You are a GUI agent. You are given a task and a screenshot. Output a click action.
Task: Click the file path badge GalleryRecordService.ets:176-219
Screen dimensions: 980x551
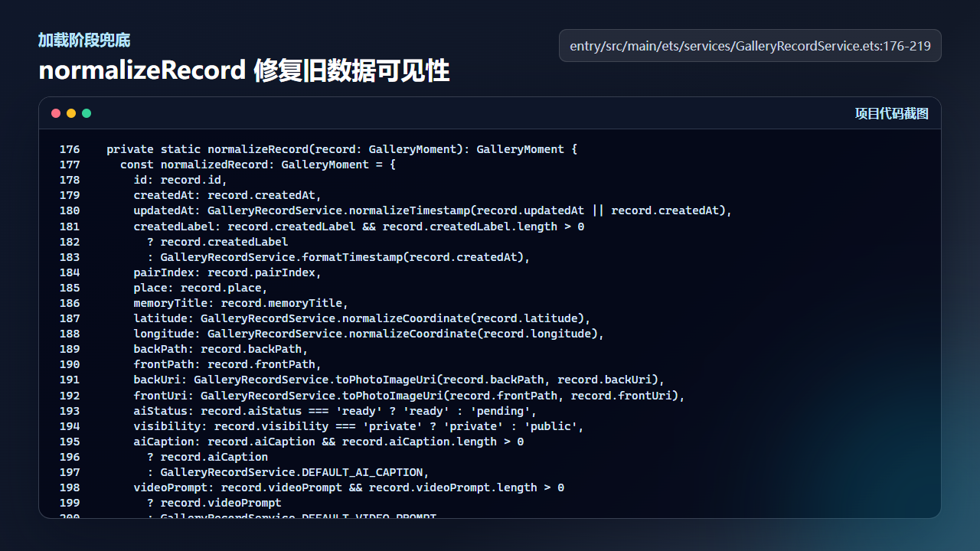[x=750, y=46]
